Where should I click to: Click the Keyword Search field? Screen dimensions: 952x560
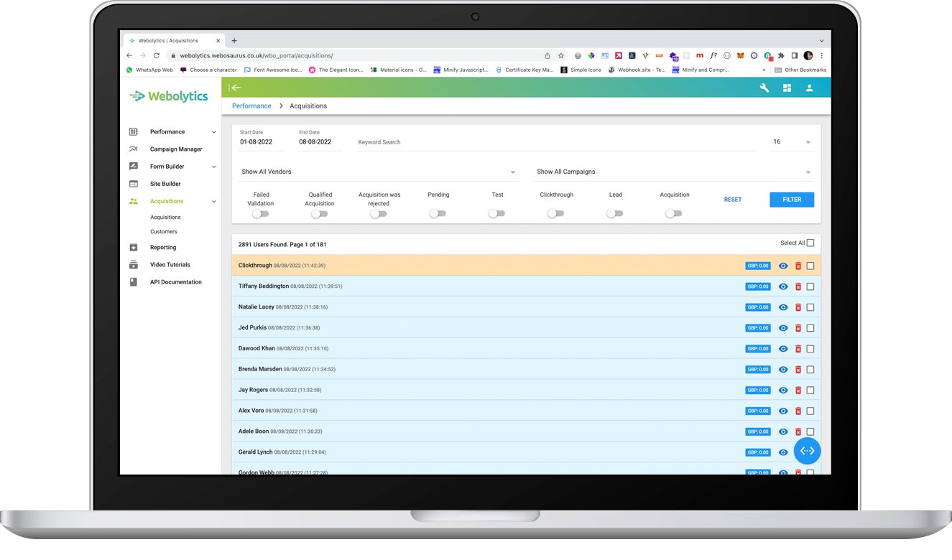pyautogui.click(x=553, y=142)
